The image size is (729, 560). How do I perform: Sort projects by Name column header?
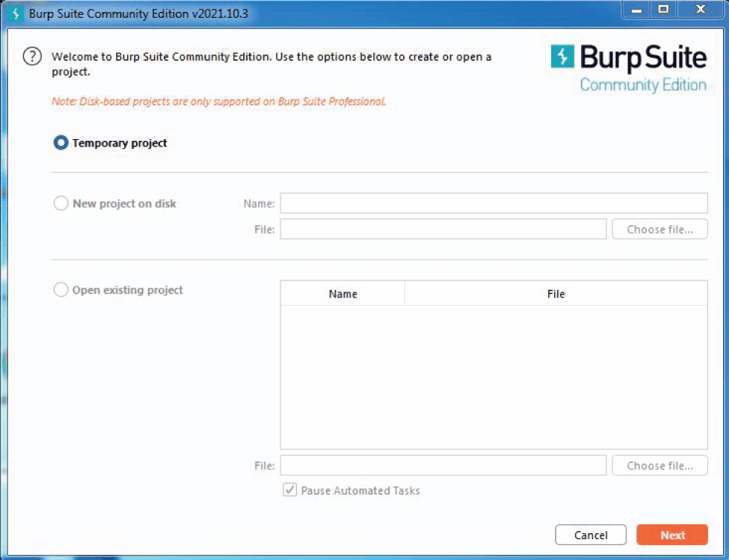point(343,294)
